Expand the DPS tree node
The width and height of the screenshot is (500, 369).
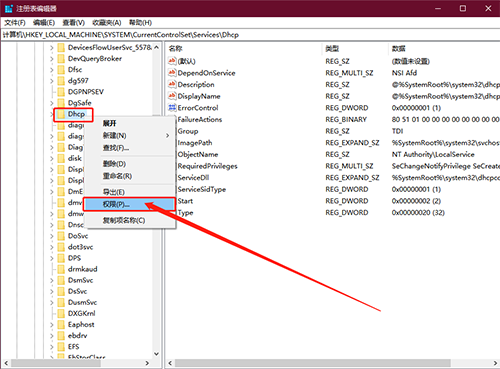(x=52, y=258)
